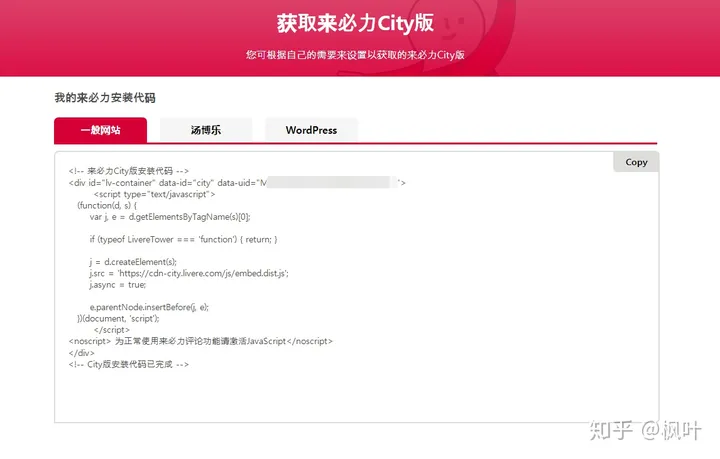Click the closing </div> tag line
The image size is (720, 459).
click(x=81, y=353)
